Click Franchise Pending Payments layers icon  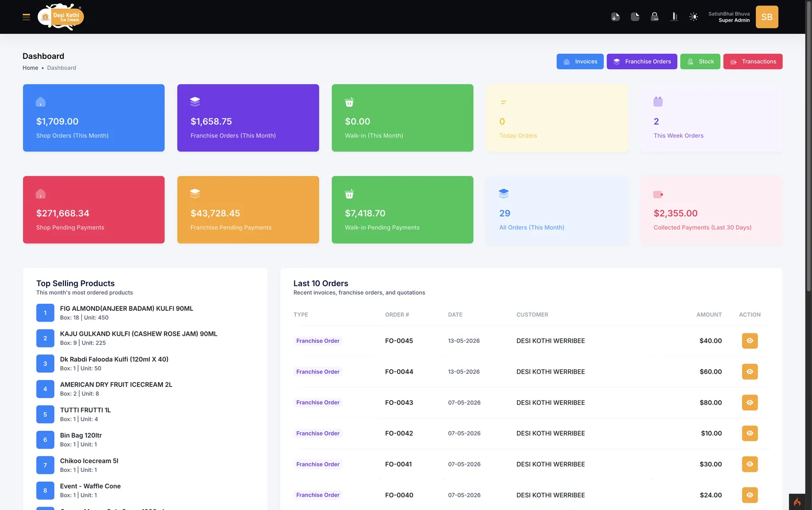point(195,194)
